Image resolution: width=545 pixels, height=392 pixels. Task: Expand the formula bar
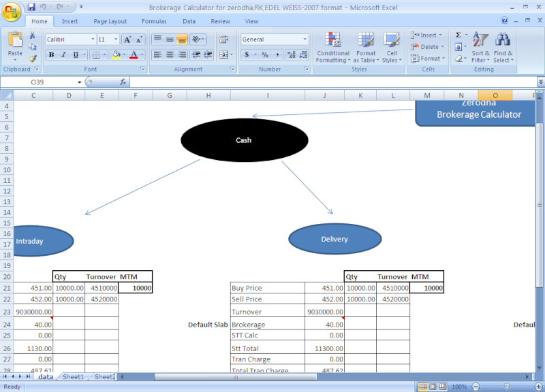pyautogui.click(x=540, y=82)
